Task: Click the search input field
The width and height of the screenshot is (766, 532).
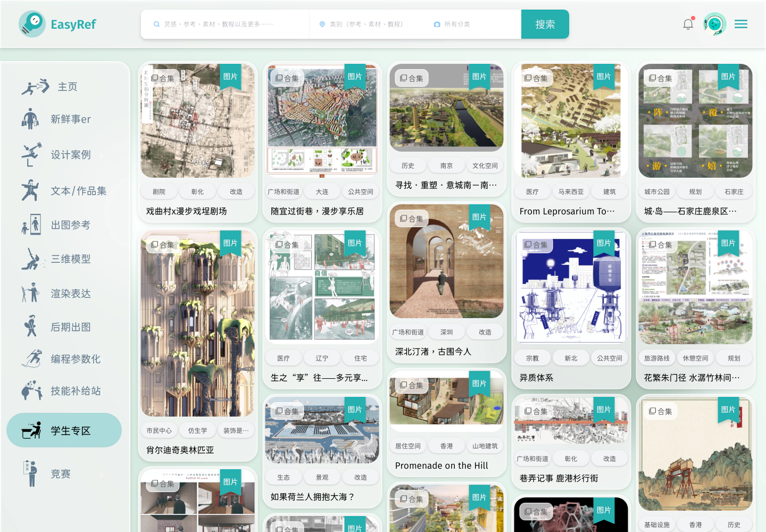Action: (x=223, y=24)
